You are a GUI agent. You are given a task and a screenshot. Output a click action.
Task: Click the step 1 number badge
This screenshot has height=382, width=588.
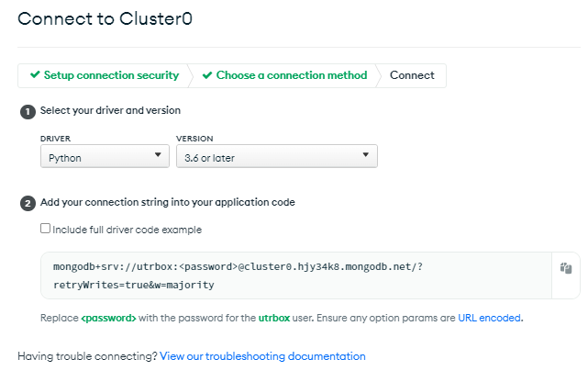coord(28,112)
